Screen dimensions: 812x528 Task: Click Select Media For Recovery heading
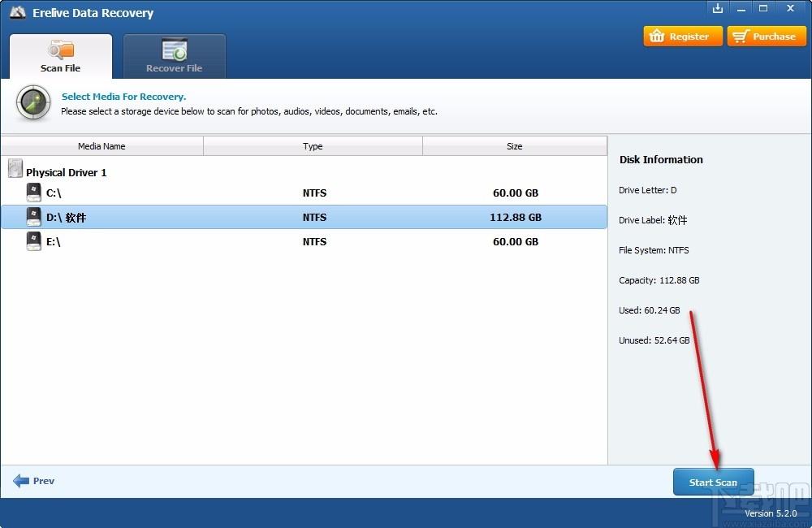point(123,97)
